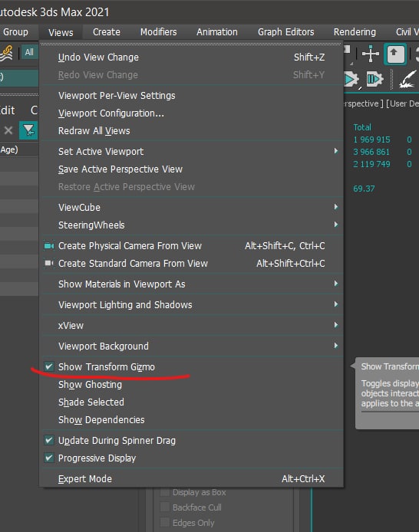Screen dimensions: 419x532
Task: Toggle Show Transform Gizmo option
Action: tap(191, 367)
